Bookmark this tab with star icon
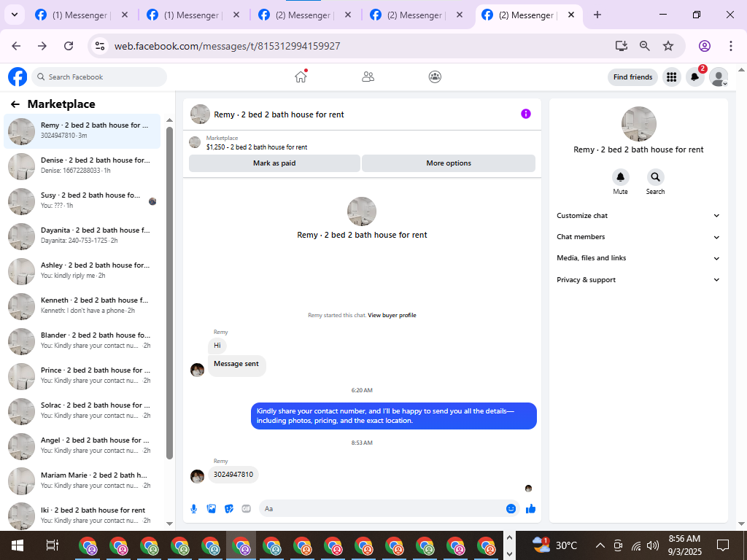Image resolution: width=747 pixels, height=560 pixels. 668,46
